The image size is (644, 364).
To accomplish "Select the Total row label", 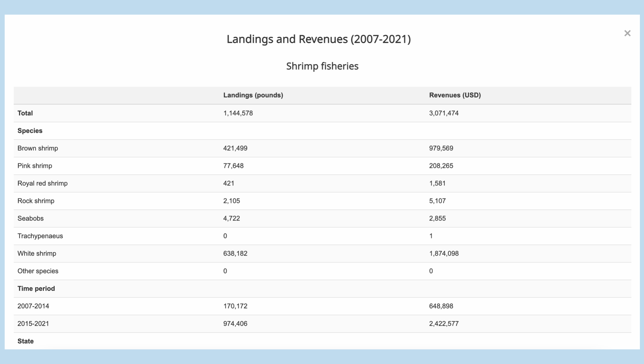I will pyautogui.click(x=25, y=113).
